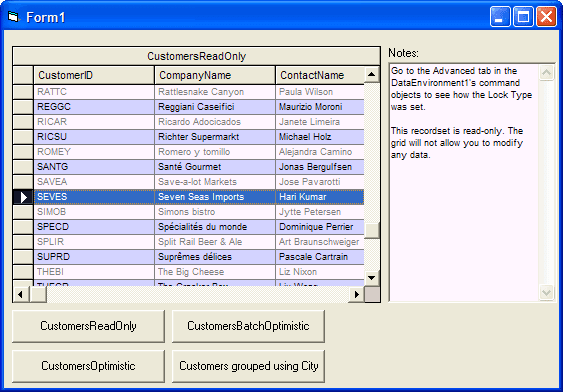Click the Pascale Cartrain cell
This screenshot has width=563, height=392.
320,257
